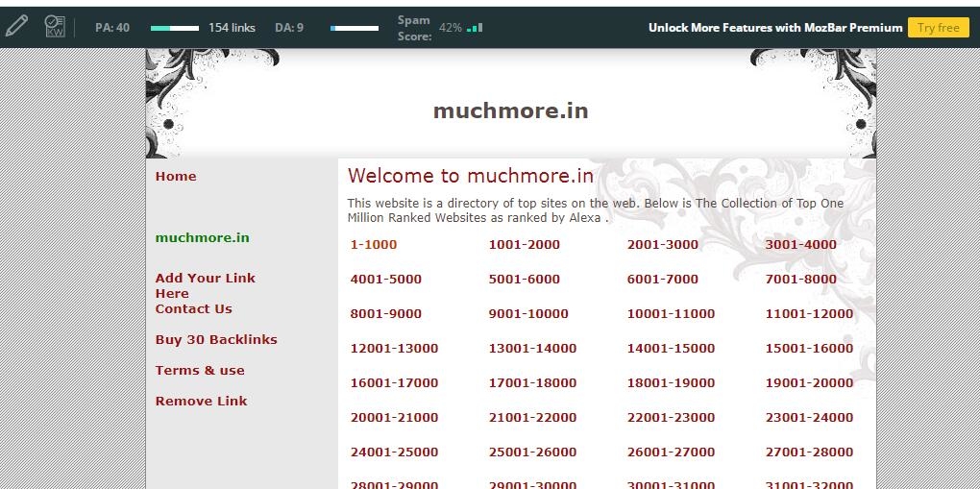This screenshot has width=980, height=489.
Task: Click the Page Authority progress bar
Action: pyautogui.click(x=175, y=28)
